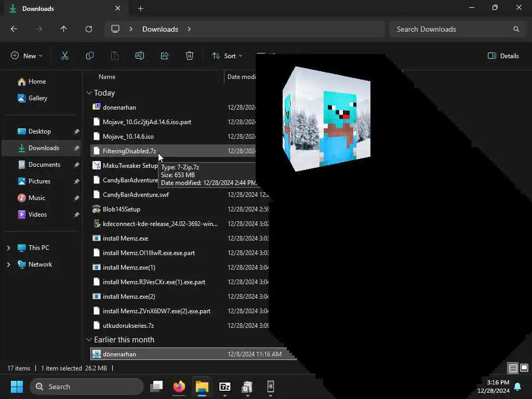
Task: Click chevron after Downloads in address bar
Action: (189, 29)
